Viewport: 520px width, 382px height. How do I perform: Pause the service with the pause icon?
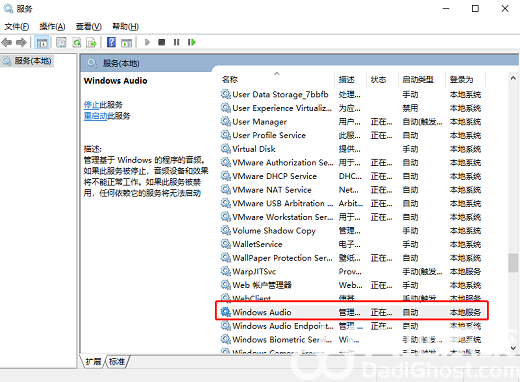coord(177,42)
